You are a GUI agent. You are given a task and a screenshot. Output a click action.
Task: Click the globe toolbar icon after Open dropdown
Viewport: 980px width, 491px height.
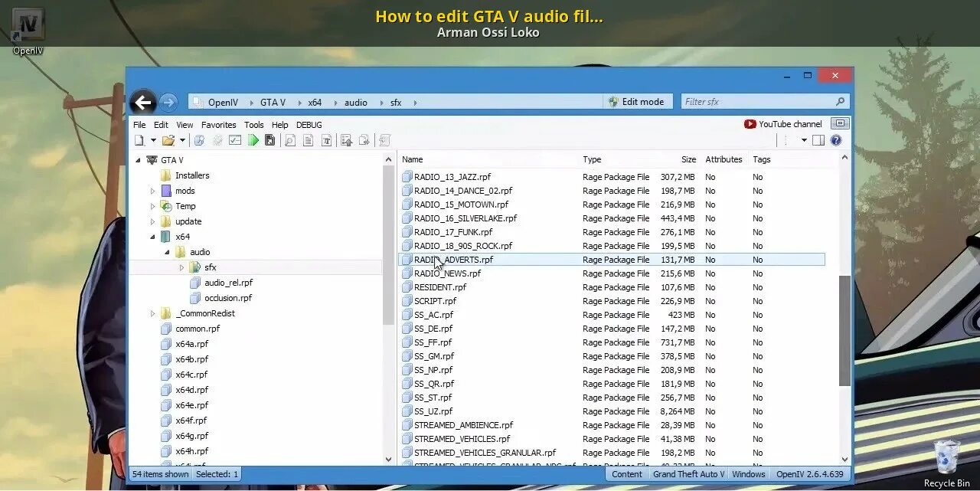pyautogui.click(x=199, y=140)
